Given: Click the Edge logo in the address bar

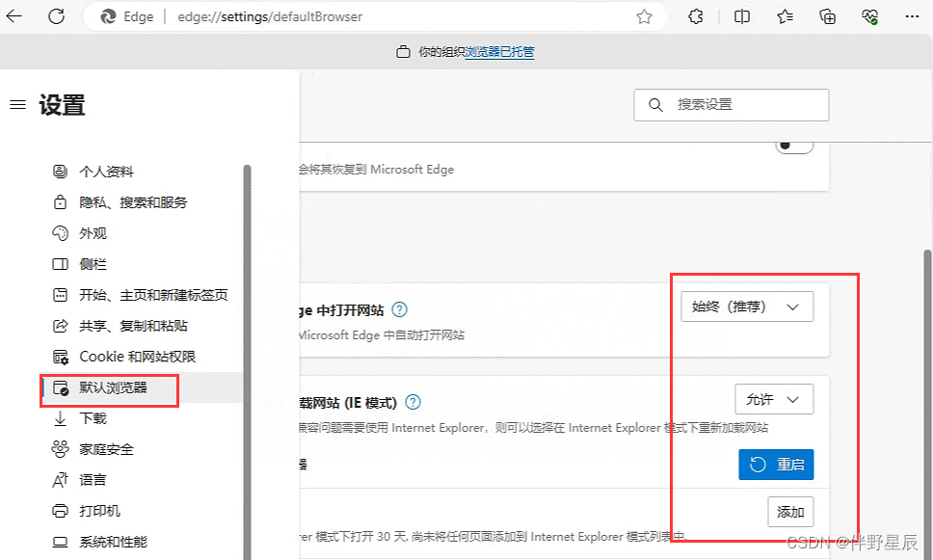Looking at the screenshot, I should [x=108, y=16].
